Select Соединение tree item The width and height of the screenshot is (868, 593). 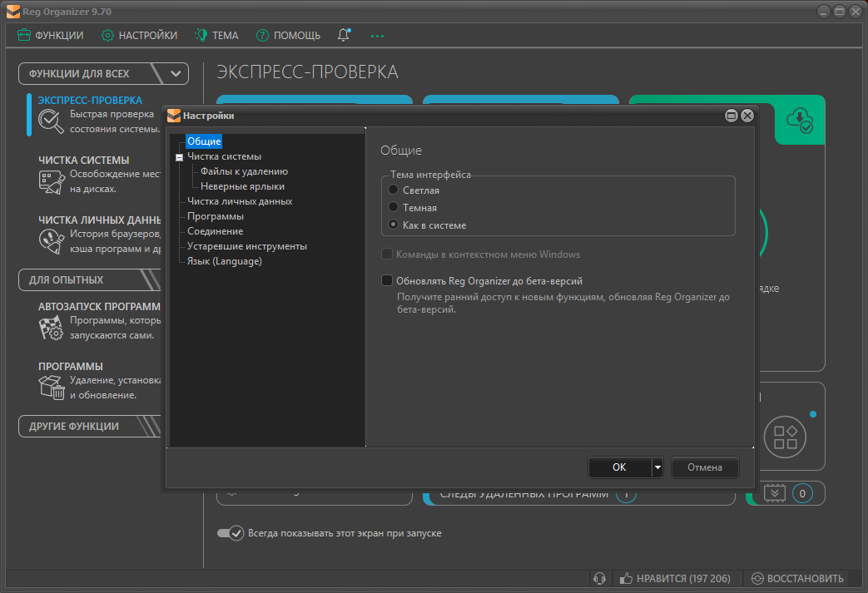coord(215,231)
